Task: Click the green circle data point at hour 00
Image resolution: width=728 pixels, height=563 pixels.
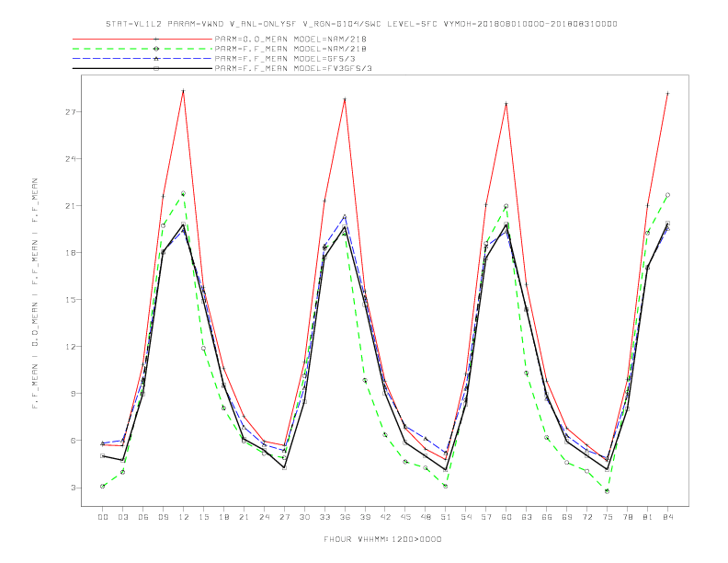Action: 103,486
